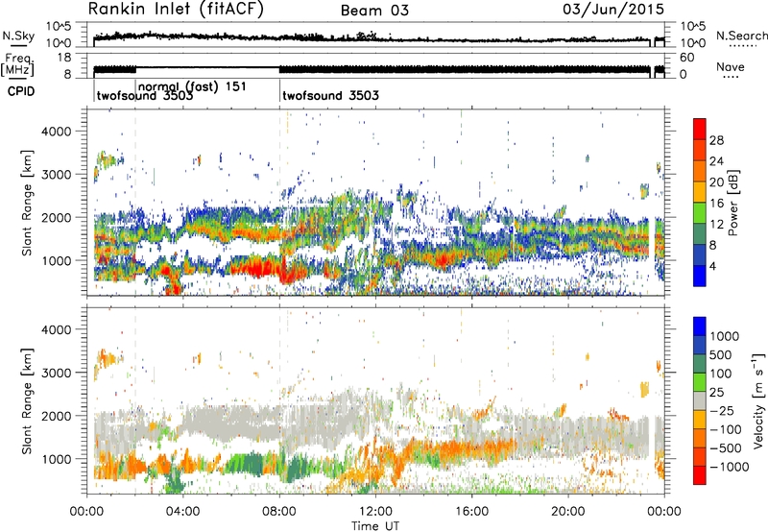Image resolution: width=768 pixels, height=532 pixels.
Task: Click the '16' power colorbar tick label
Action: click(716, 204)
